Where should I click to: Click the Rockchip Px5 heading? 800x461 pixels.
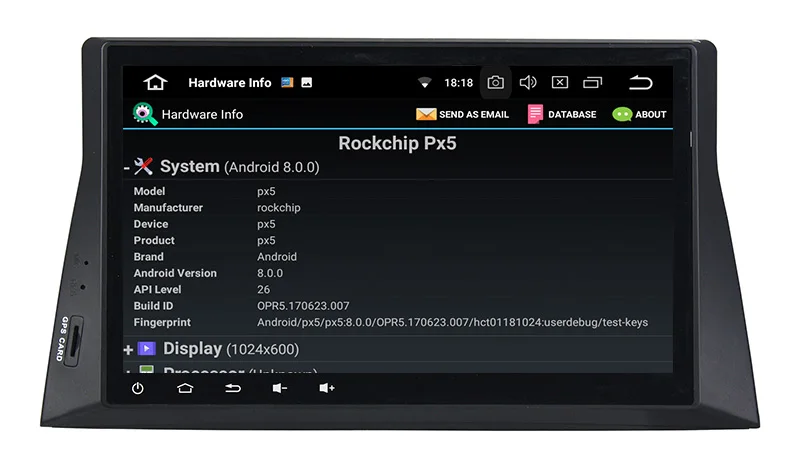[x=397, y=143]
